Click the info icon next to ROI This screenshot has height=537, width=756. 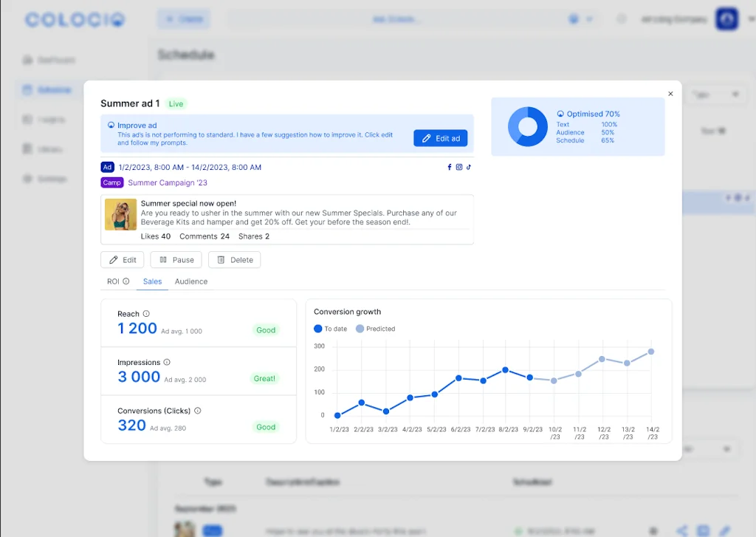click(126, 281)
